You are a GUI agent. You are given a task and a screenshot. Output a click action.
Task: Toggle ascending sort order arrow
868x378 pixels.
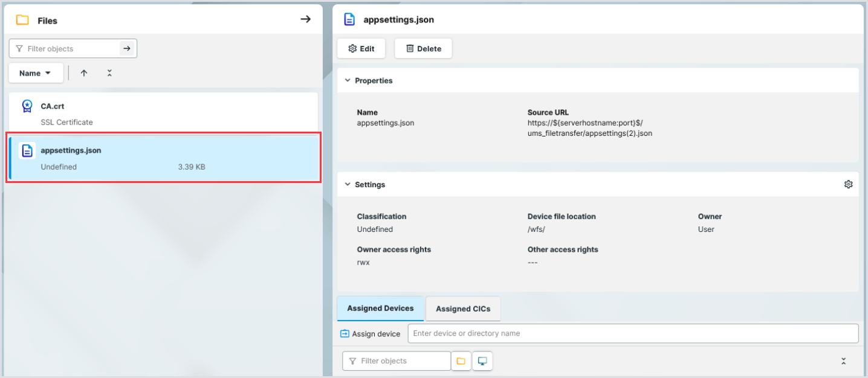coord(84,73)
